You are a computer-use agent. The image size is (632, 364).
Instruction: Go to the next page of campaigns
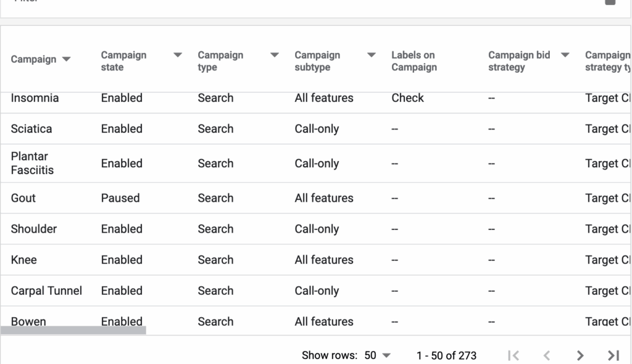click(580, 355)
